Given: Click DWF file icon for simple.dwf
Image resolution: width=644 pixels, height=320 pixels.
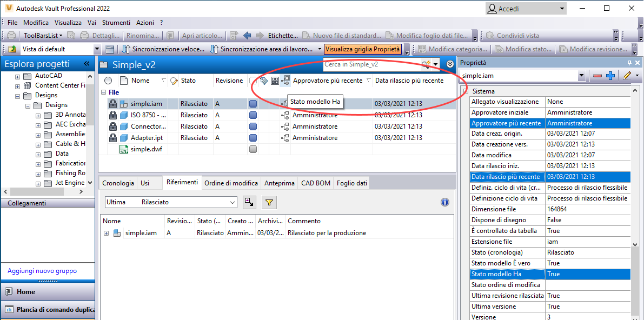Looking at the screenshot, I should coord(124,149).
